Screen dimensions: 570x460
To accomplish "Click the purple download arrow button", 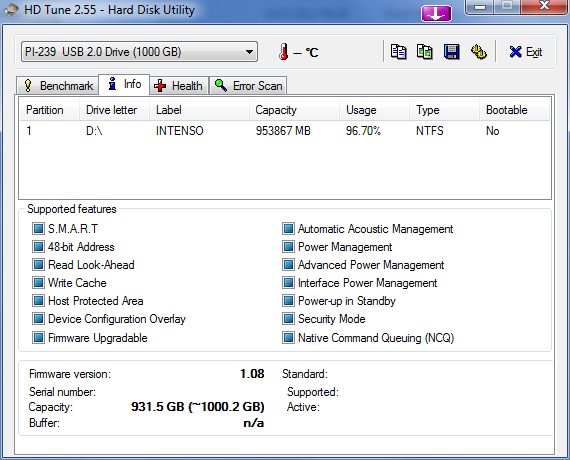I will pyautogui.click(x=436, y=13).
